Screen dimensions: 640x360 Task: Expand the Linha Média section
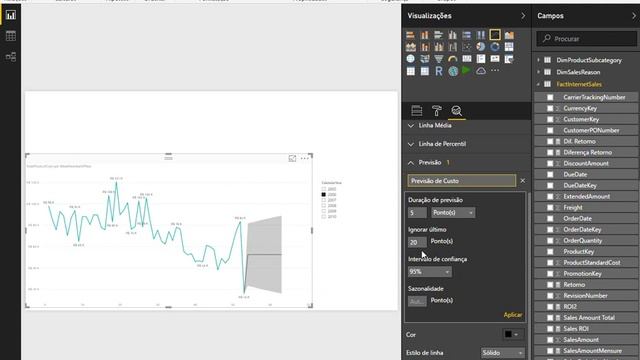411,126
